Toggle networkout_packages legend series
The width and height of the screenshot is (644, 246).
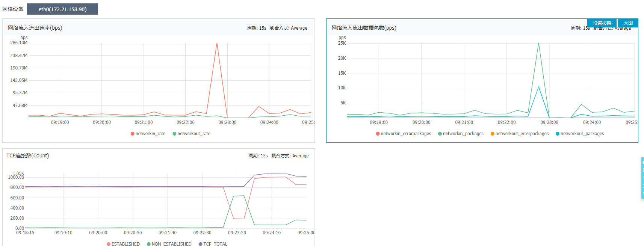[x=580, y=134]
